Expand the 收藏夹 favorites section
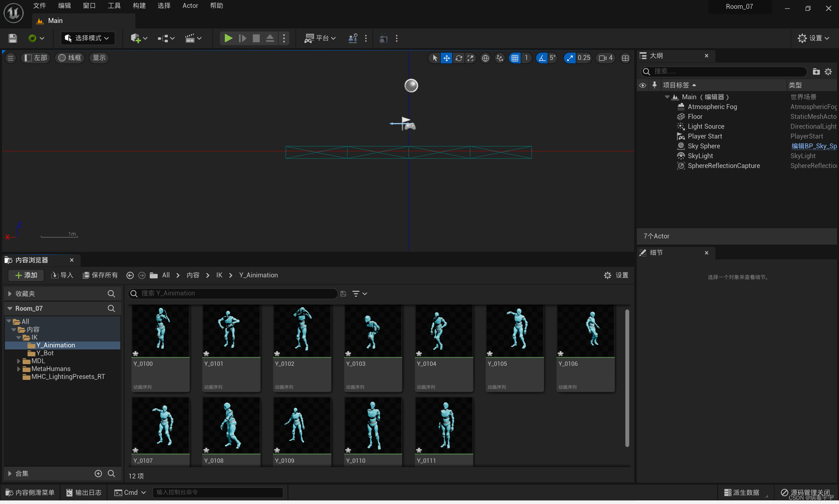 point(10,294)
